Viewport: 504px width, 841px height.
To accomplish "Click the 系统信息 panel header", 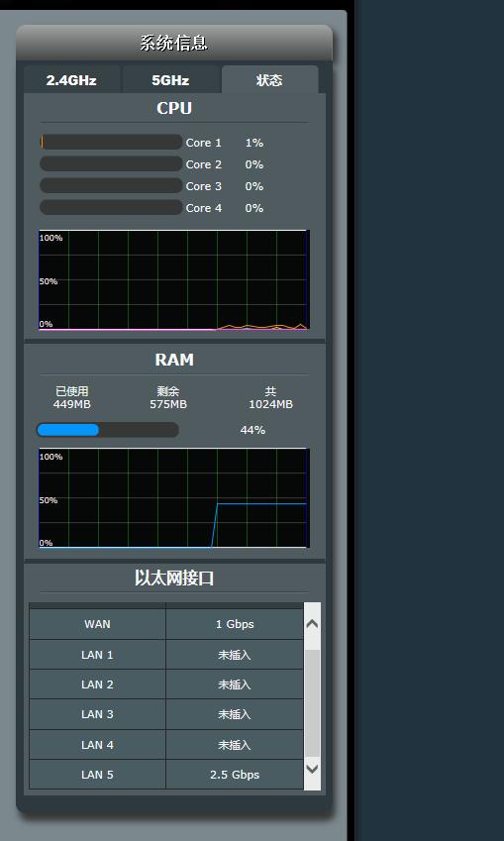I will click(174, 43).
